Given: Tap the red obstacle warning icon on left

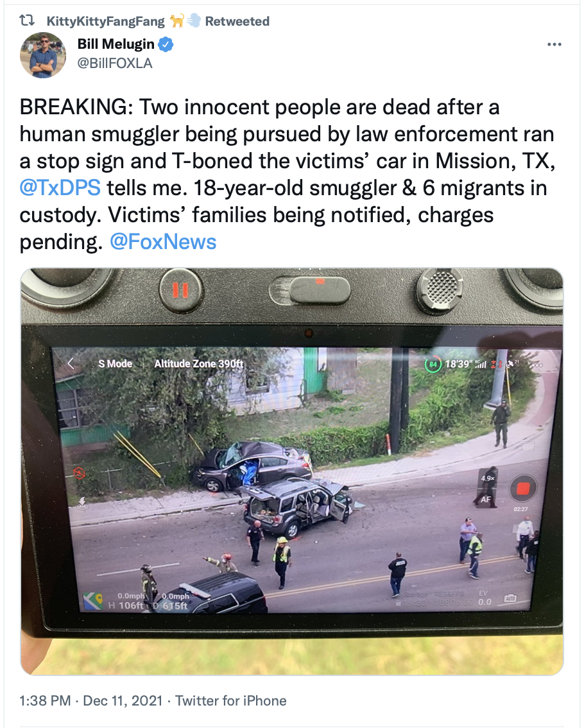Looking at the screenshot, I should pos(80,473).
